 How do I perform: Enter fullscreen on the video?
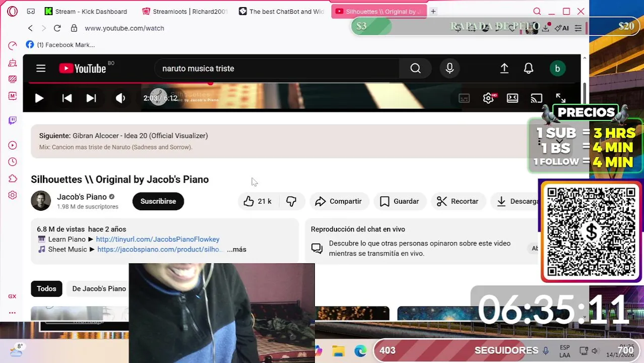click(561, 98)
